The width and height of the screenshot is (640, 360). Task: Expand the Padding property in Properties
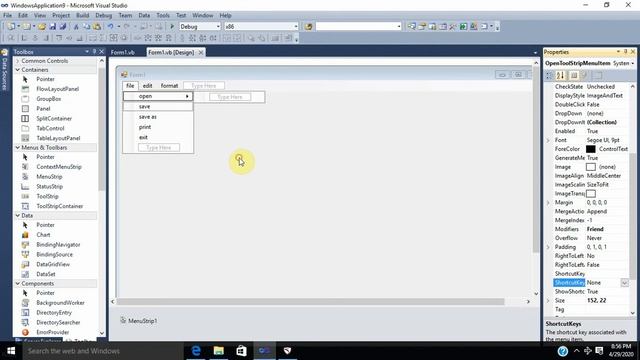(x=548, y=247)
